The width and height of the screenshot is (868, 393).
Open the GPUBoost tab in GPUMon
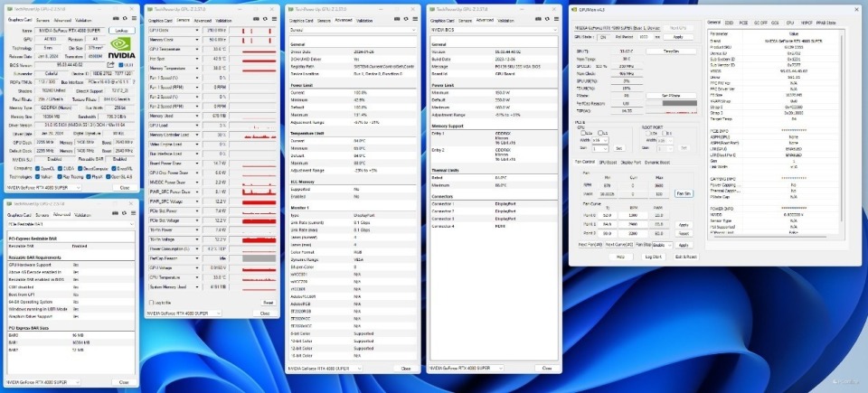coord(608,163)
